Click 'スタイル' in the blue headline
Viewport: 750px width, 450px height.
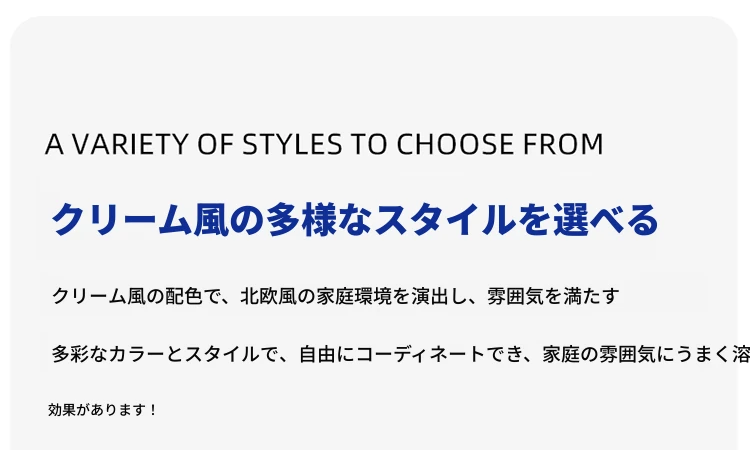pos(445,220)
